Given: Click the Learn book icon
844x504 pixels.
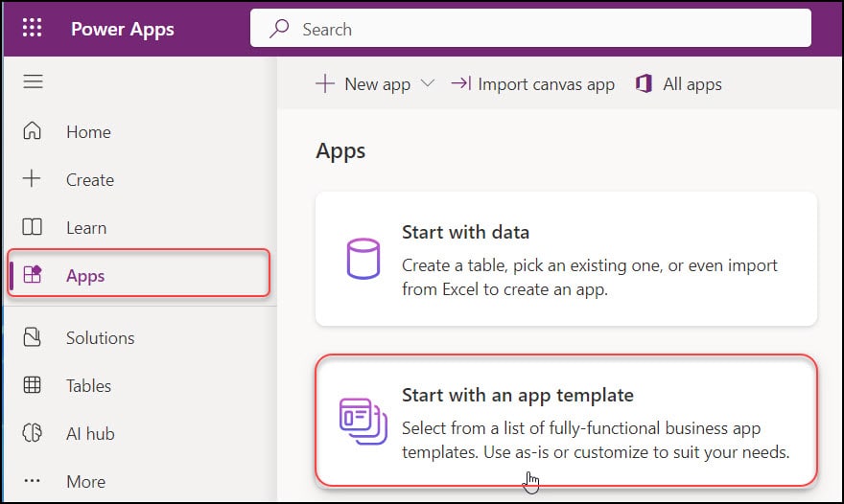Looking at the screenshot, I should 33,226.
